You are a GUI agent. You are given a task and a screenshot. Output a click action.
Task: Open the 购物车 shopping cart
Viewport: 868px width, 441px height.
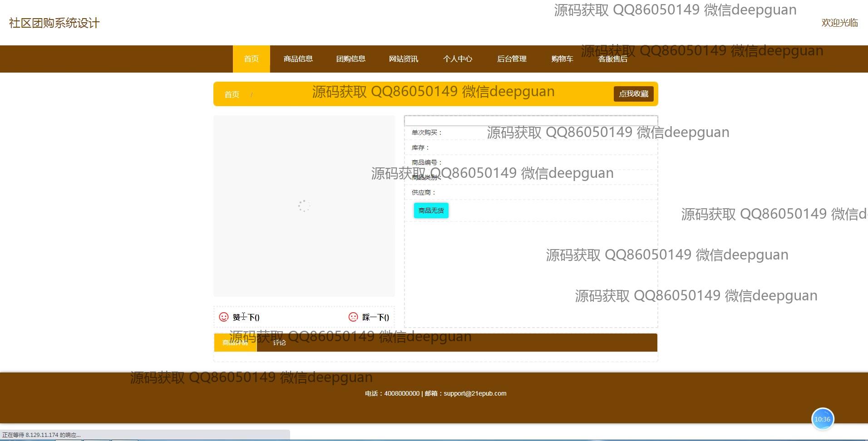pos(562,59)
